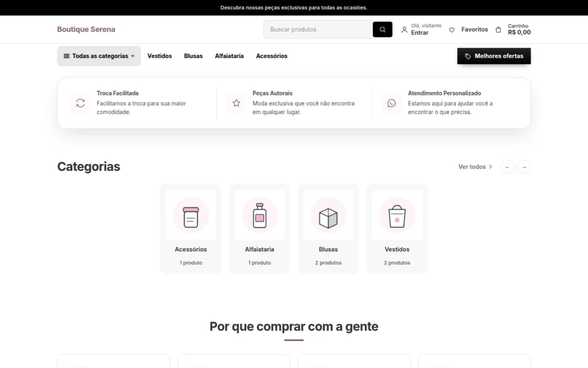Click the WhatsApp icon beside Atendimento Personalizado
Screen dimensions: 588x368
pos(392,103)
